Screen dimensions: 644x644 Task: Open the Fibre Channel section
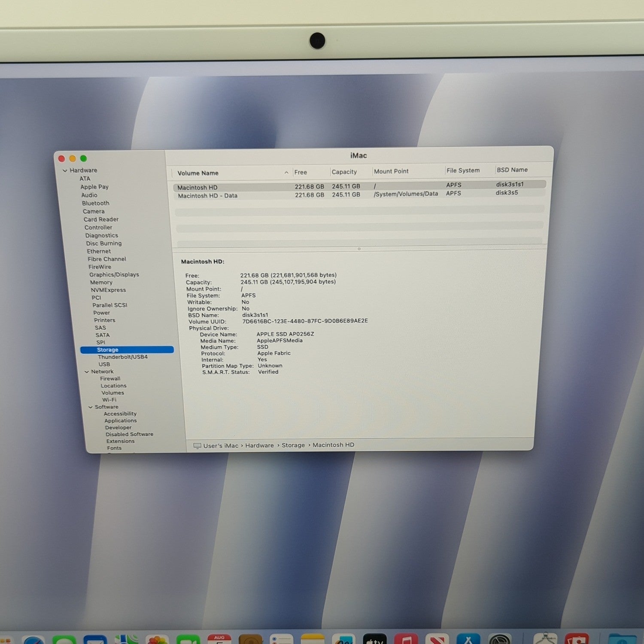point(107,259)
